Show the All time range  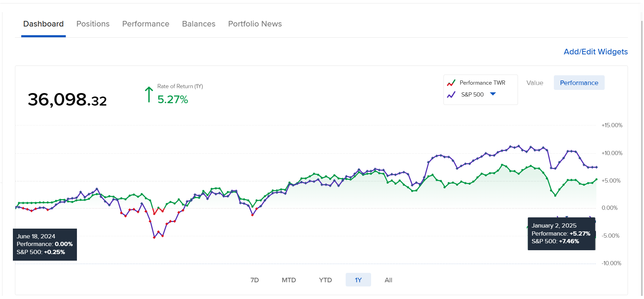tap(388, 280)
